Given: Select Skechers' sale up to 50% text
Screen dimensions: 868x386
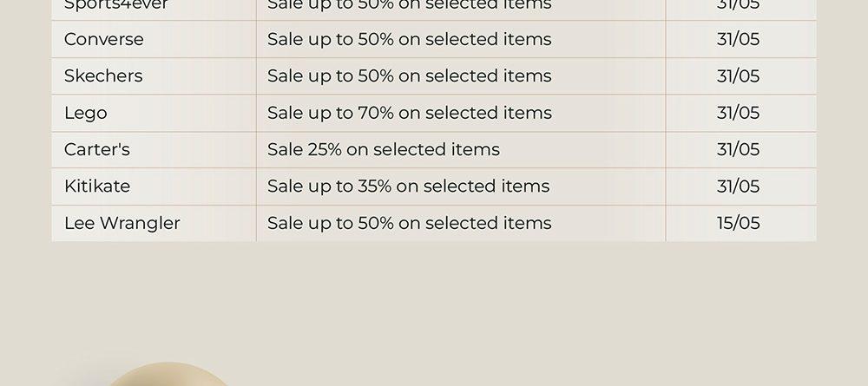Looking at the screenshot, I should point(409,75).
